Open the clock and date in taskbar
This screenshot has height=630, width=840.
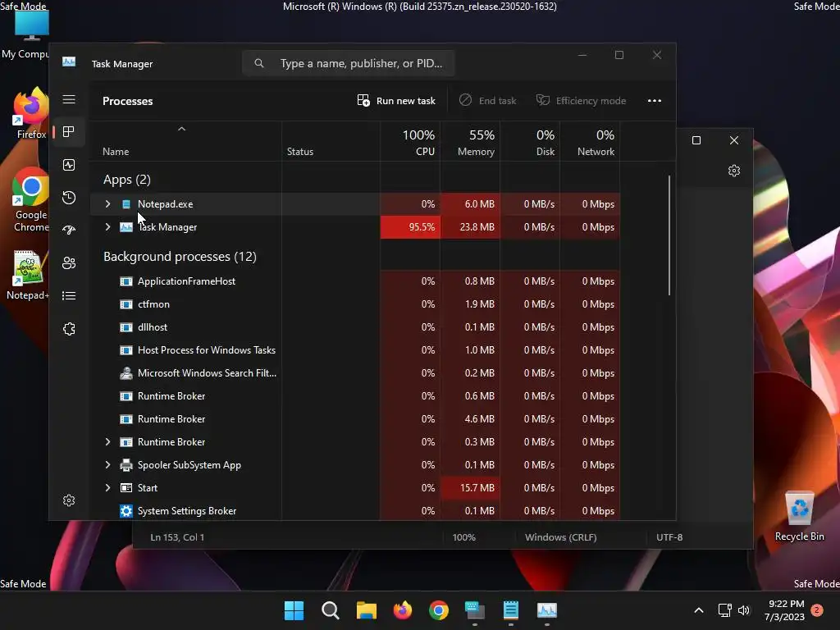point(785,610)
